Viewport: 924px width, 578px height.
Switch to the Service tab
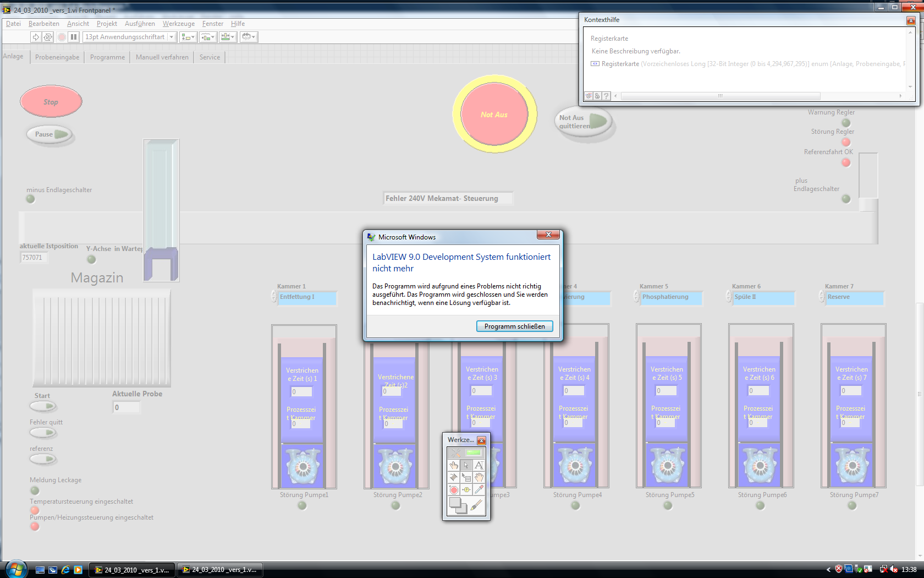[210, 57]
